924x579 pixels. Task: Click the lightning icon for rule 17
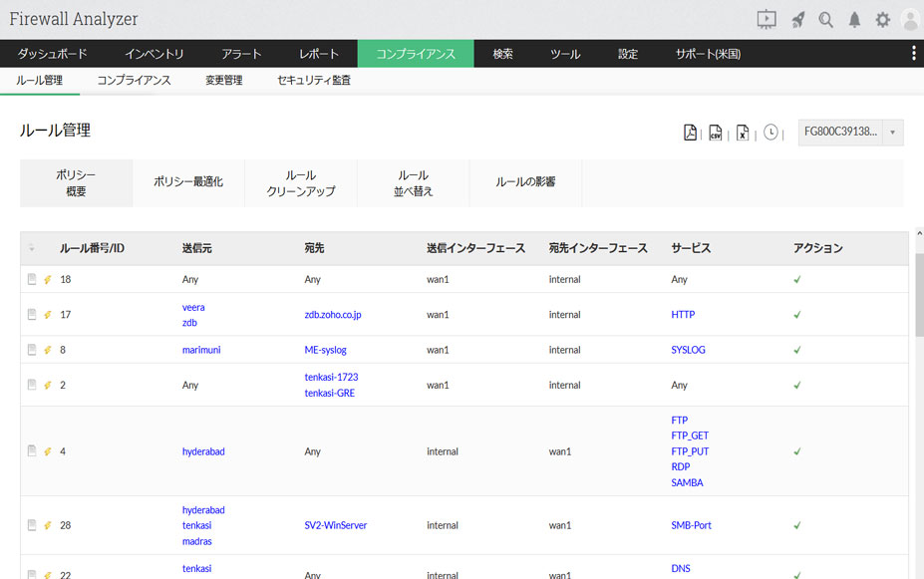(x=47, y=315)
